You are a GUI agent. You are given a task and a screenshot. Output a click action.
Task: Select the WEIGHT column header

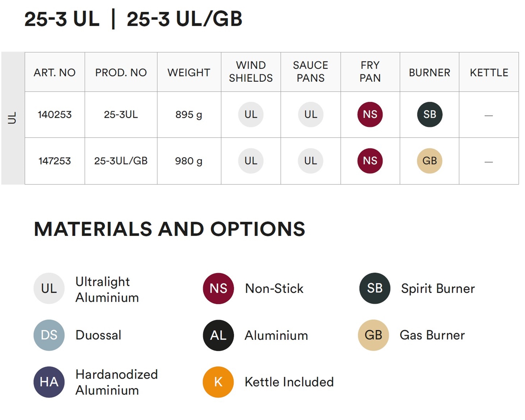[x=189, y=72]
